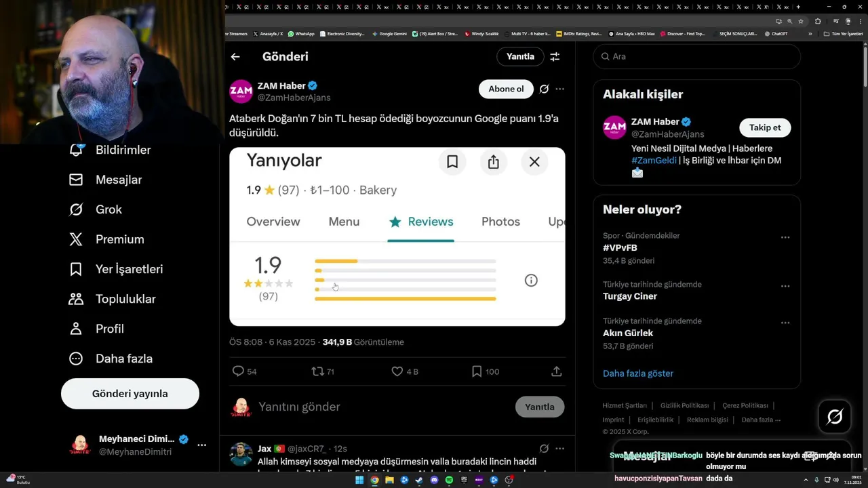Open Chrome from the taskbar
The image size is (868, 488).
coord(374,480)
